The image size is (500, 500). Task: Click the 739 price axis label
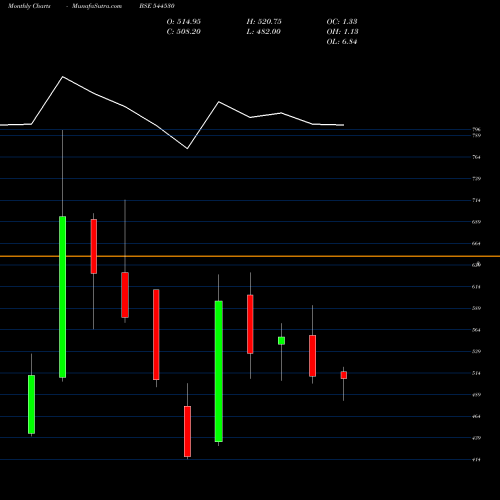(x=476, y=179)
